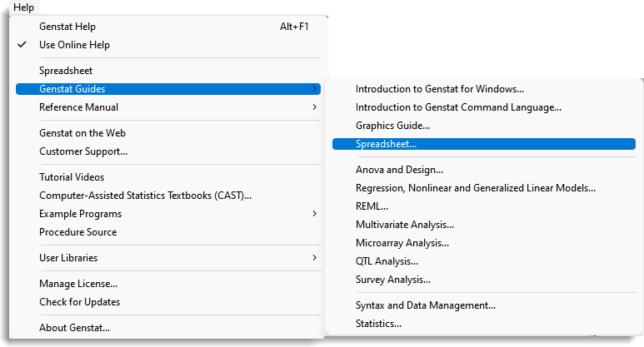Open Computer-Assisted Statistics Textbooks (CAST)
The image size is (644, 347).
tap(168, 196)
